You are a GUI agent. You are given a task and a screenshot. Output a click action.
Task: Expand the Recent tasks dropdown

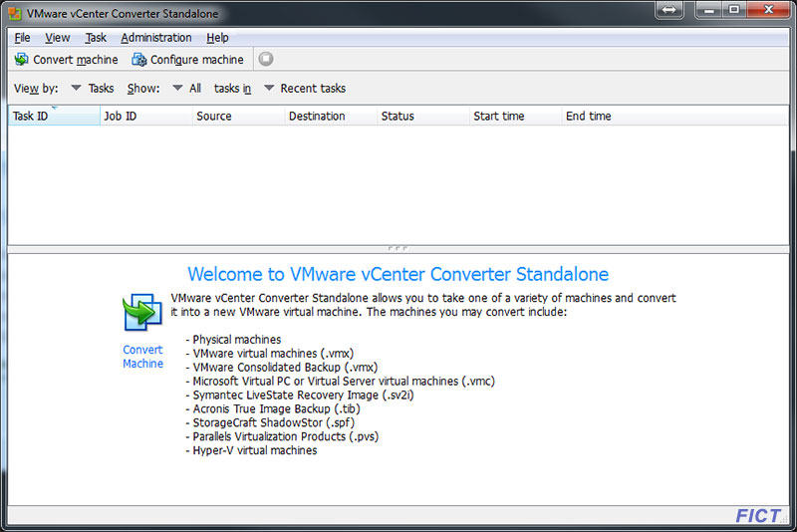269,88
